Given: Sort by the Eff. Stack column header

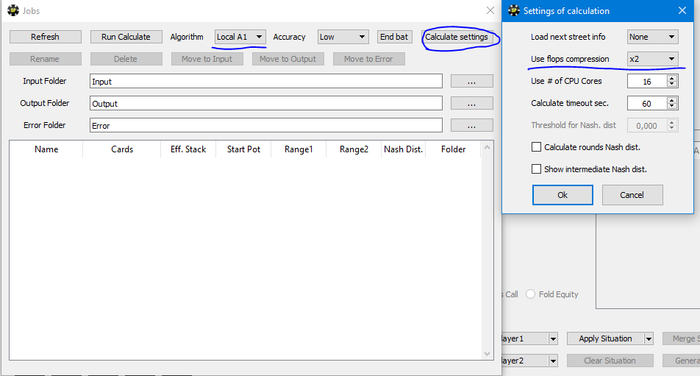Looking at the screenshot, I should [188, 149].
